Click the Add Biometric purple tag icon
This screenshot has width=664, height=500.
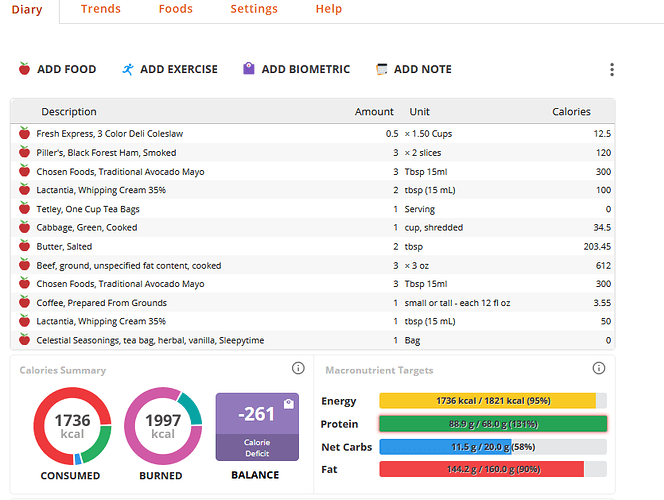(249, 69)
